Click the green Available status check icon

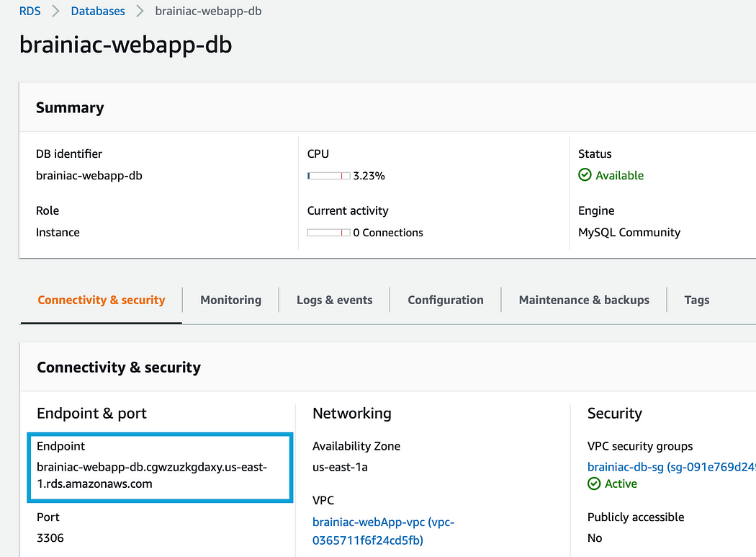pos(585,174)
